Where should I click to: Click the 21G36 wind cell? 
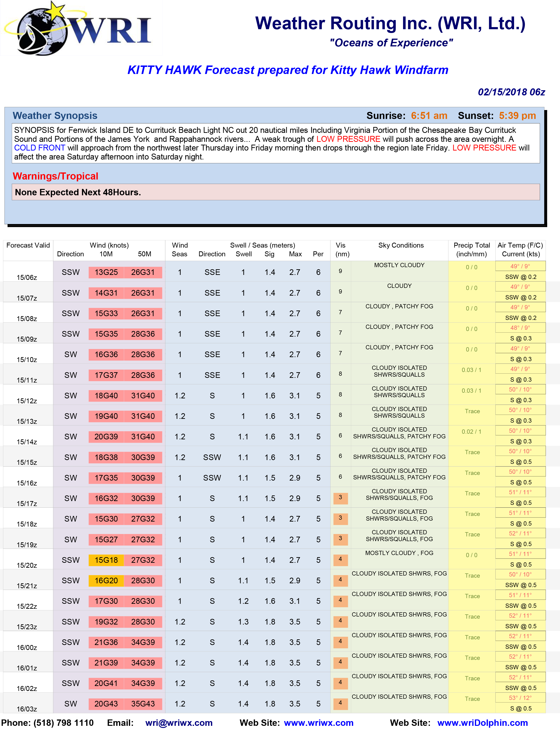pos(106,642)
